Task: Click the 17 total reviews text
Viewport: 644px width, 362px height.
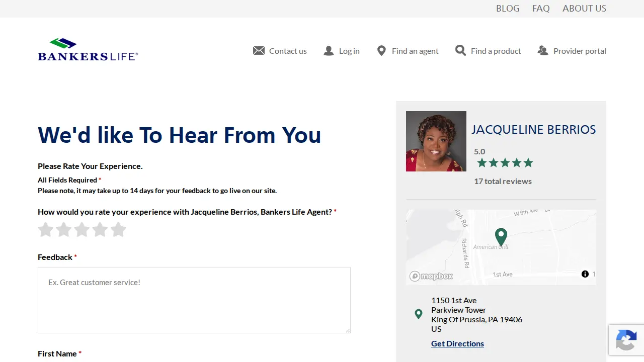Action: point(503,181)
